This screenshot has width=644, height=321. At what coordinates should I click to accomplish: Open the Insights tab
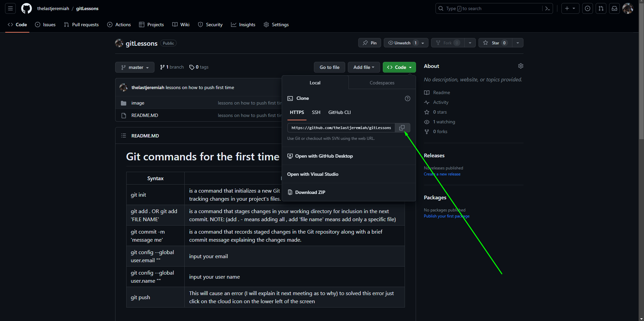(243, 25)
